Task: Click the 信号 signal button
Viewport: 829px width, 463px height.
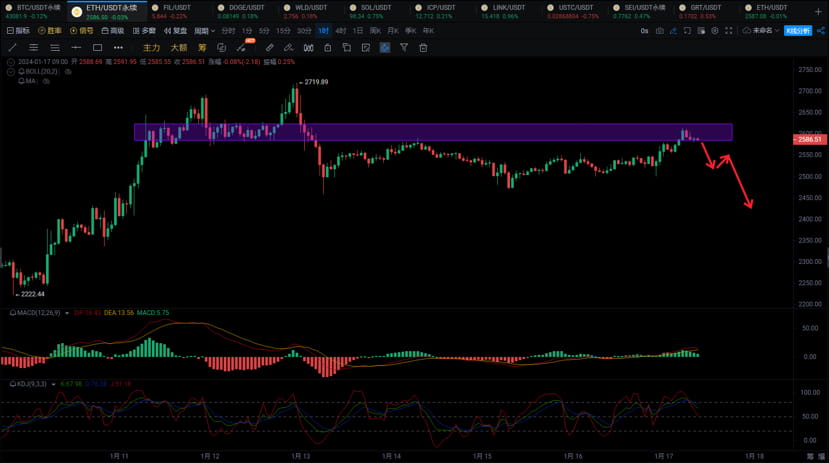Action: (81, 31)
